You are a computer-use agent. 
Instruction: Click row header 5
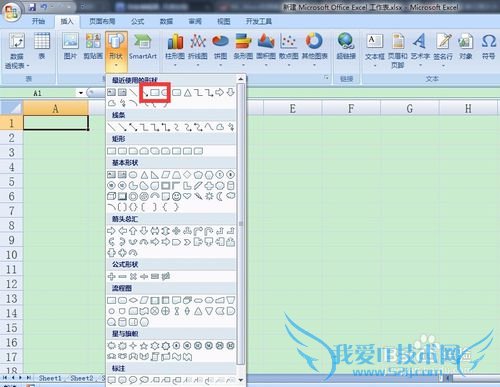[11, 182]
